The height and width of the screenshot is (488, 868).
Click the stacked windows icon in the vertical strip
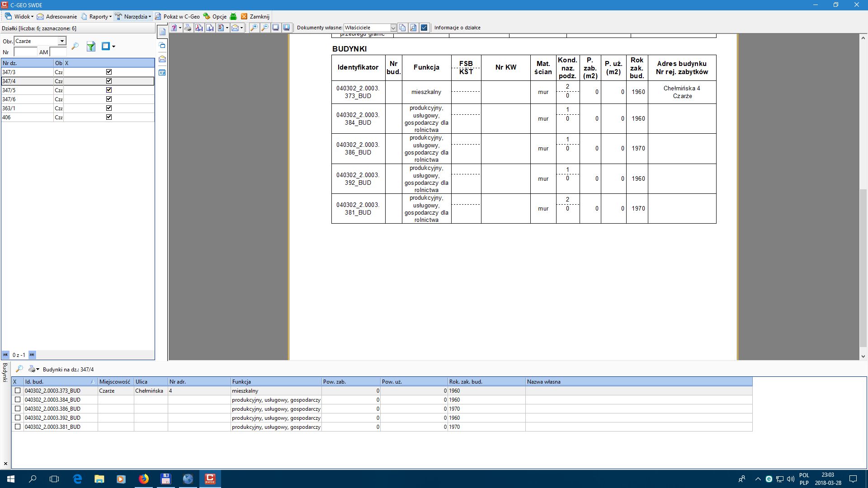pyautogui.click(x=162, y=46)
